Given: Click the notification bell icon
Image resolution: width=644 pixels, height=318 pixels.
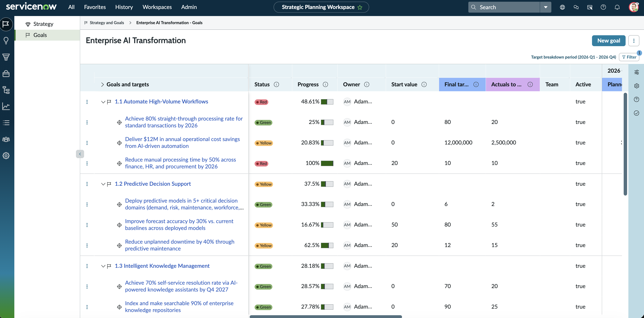Looking at the screenshot, I should click(617, 7).
